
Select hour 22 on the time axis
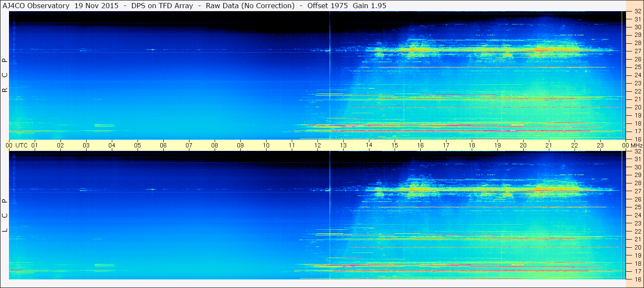pyautogui.click(x=575, y=145)
